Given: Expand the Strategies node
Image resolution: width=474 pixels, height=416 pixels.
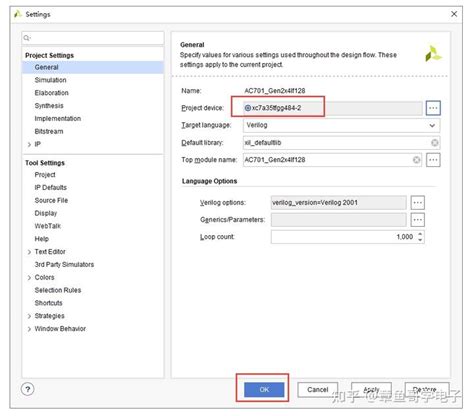Looking at the screenshot, I should (29, 316).
